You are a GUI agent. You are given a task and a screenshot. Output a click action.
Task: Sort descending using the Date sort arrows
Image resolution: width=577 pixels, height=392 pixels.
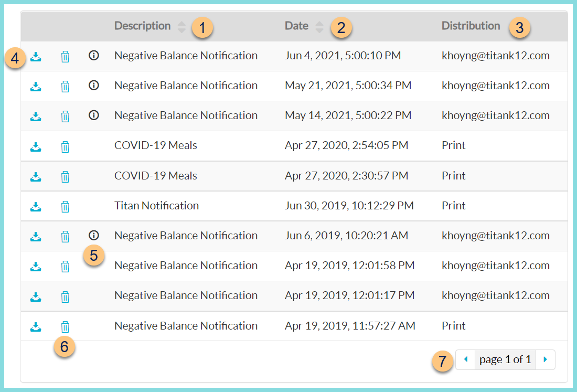click(319, 28)
